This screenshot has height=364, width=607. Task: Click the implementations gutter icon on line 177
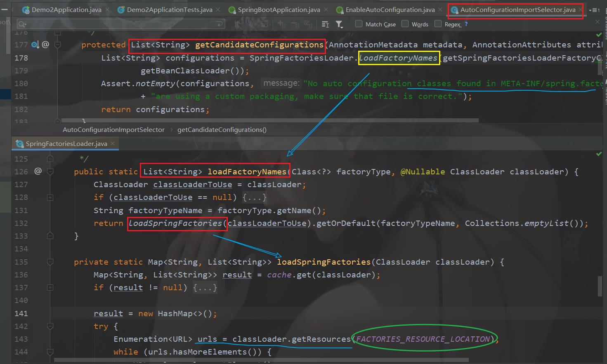pyautogui.click(x=35, y=45)
